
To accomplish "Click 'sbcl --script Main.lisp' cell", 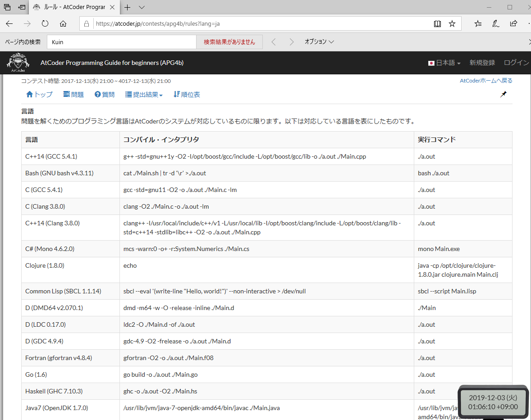I will click(463, 291).
